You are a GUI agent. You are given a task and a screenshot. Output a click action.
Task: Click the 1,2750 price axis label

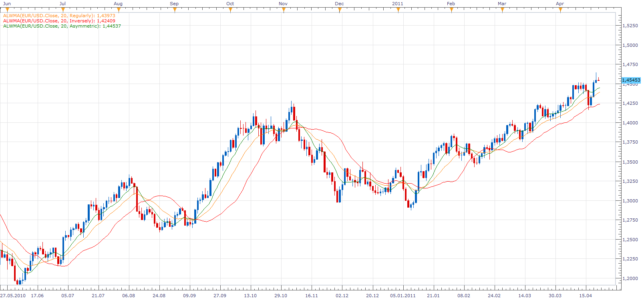point(630,220)
